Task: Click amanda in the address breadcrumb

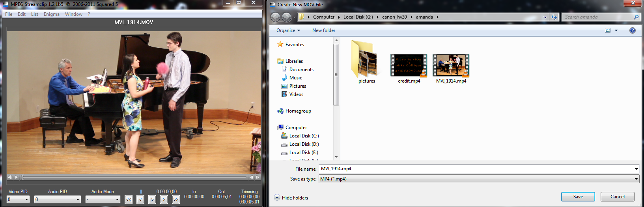Action: [x=424, y=17]
